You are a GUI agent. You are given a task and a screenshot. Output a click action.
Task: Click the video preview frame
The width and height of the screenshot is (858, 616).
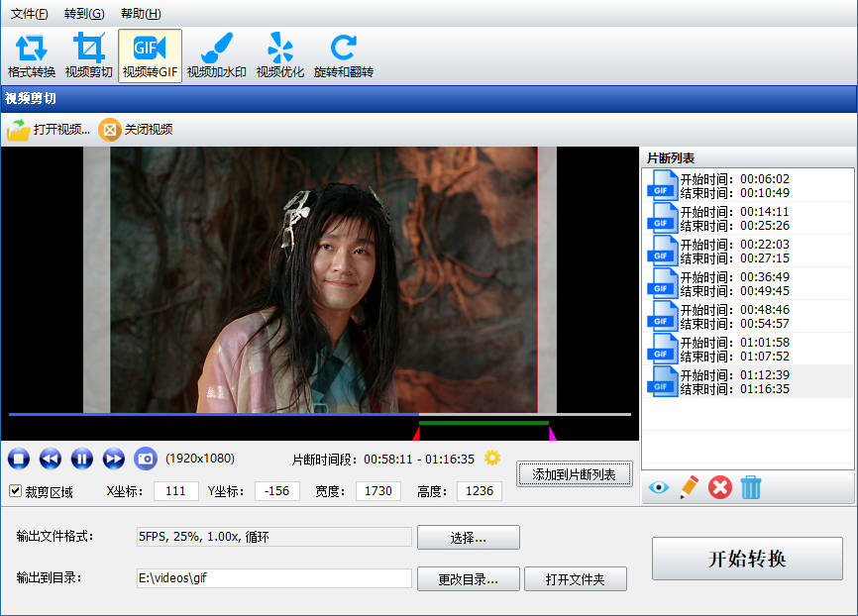pos(320,279)
